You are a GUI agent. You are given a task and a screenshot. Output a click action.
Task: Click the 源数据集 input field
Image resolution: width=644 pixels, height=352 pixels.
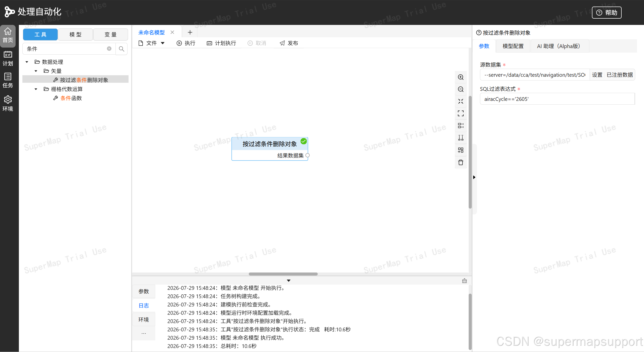tap(535, 75)
